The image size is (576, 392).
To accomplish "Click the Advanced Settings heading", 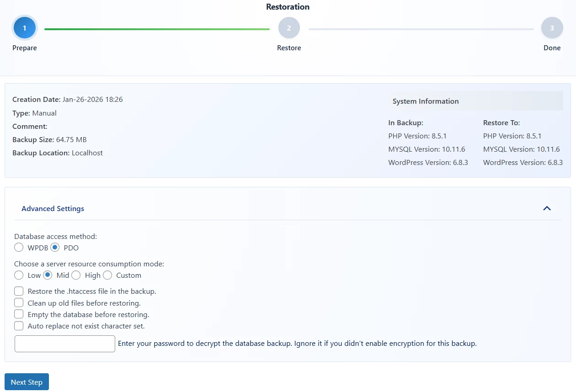I will coord(53,209).
